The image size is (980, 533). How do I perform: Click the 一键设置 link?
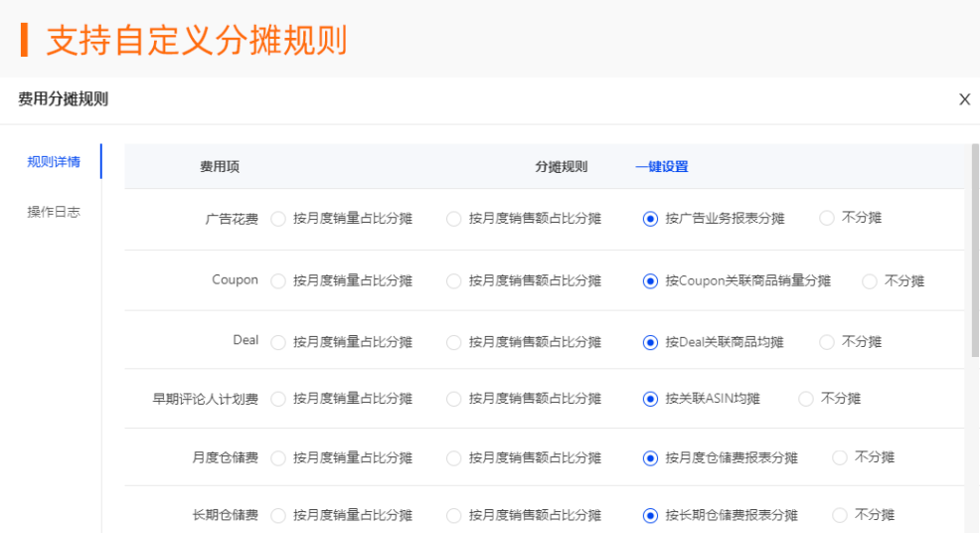point(661,167)
